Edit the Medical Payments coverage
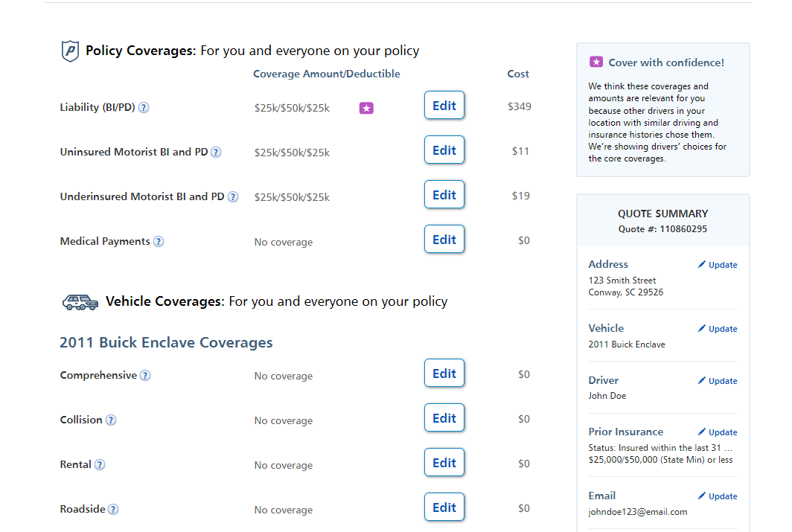The image size is (792, 532). 444,239
